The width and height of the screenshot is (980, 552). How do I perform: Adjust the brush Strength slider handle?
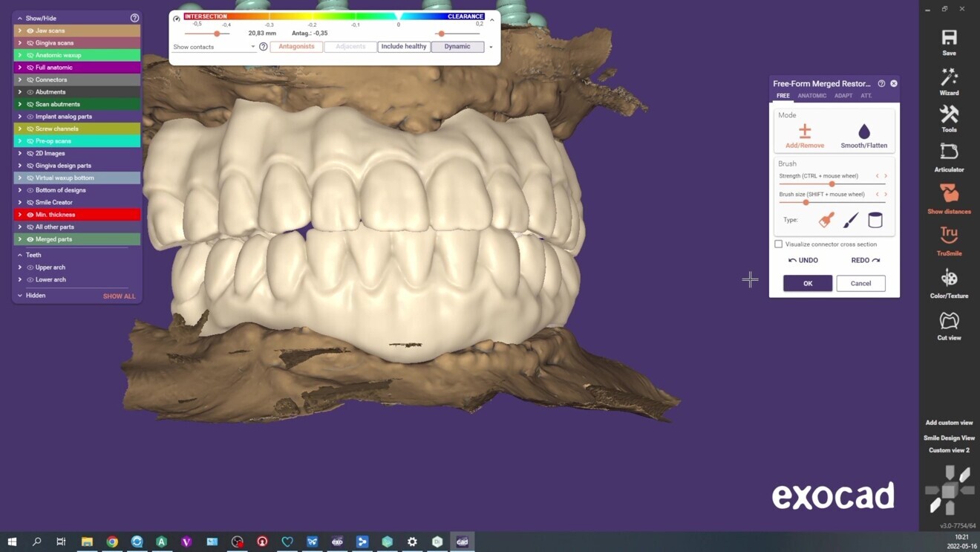832,184
